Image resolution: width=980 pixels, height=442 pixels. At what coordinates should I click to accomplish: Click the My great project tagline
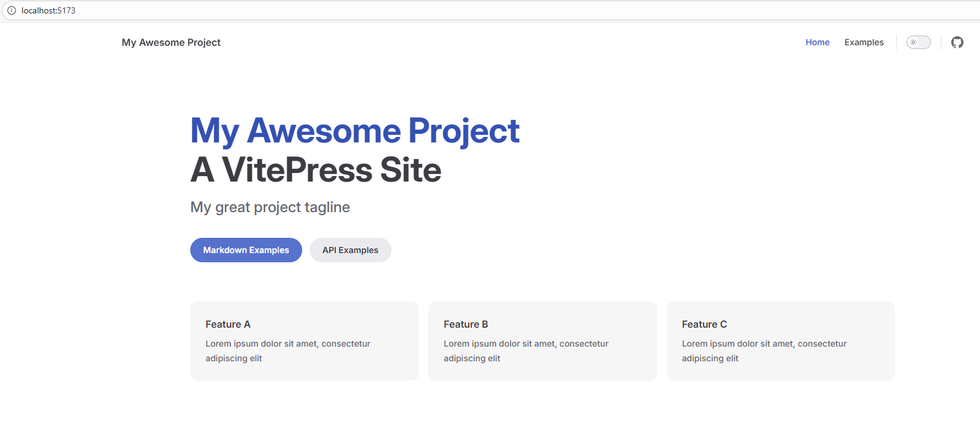[x=270, y=207]
